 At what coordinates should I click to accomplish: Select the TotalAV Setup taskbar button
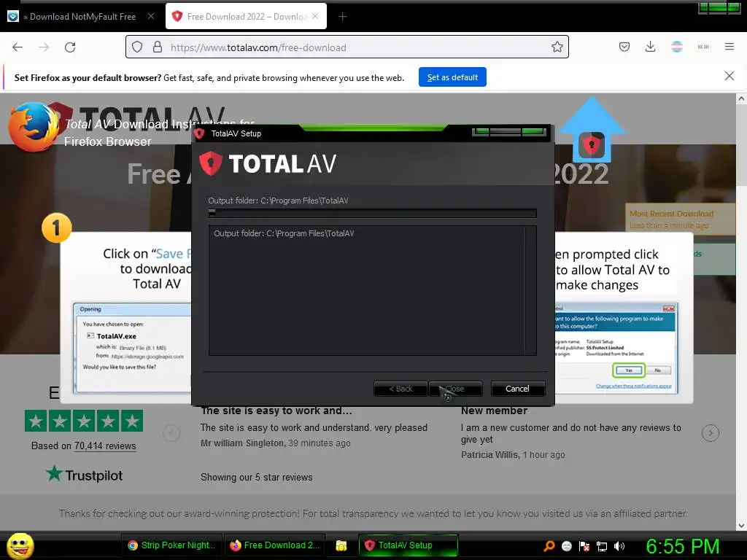point(408,545)
